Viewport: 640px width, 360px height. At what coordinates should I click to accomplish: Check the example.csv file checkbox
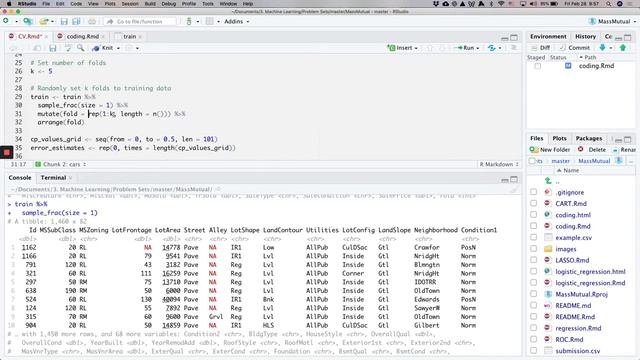click(x=533, y=238)
